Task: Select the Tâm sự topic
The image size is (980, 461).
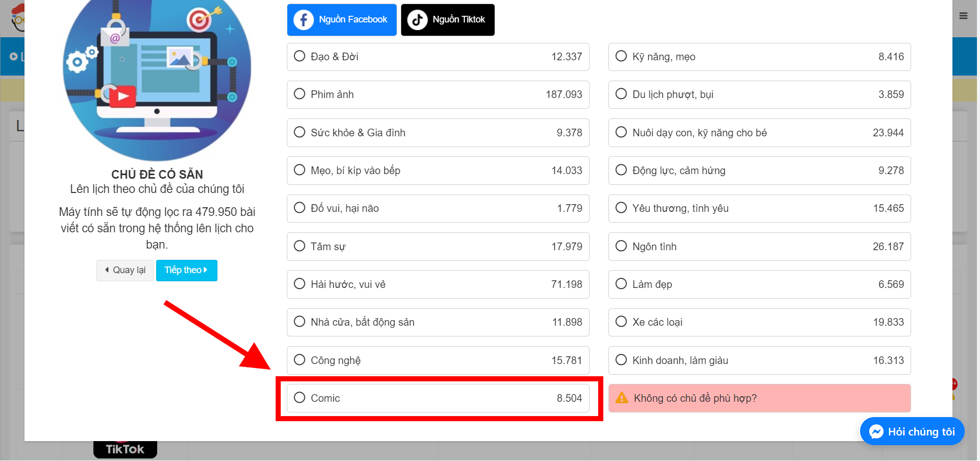Action: tap(438, 247)
